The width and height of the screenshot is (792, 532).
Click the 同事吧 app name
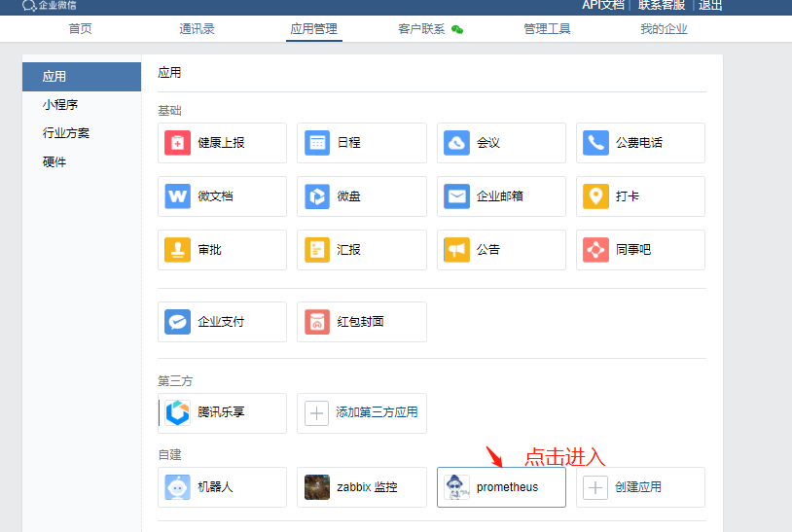[x=632, y=250]
